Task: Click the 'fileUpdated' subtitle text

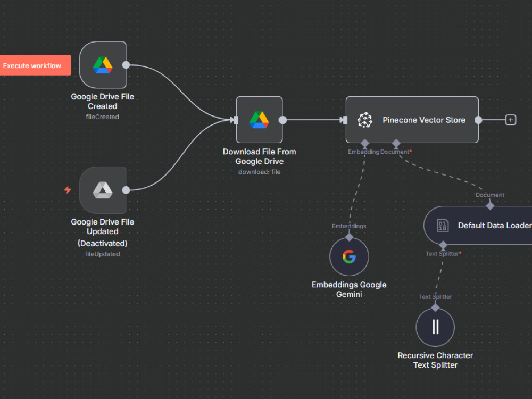Action: point(103,254)
